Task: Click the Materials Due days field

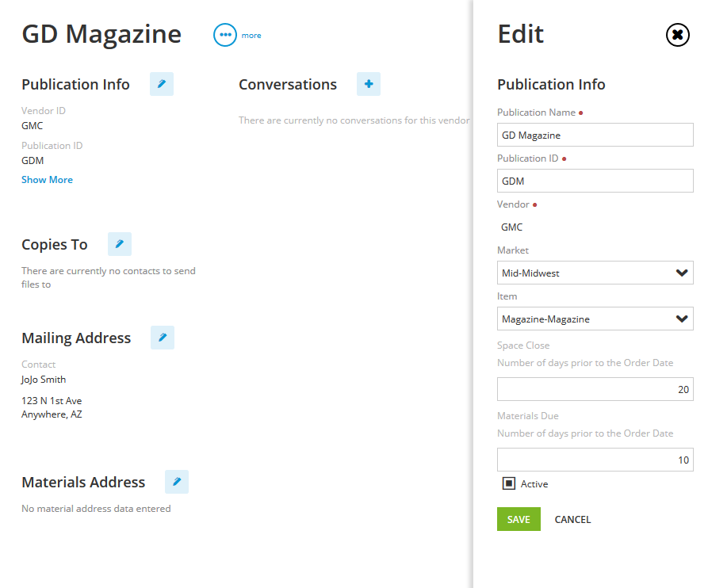Action: (x=595, y=460)
